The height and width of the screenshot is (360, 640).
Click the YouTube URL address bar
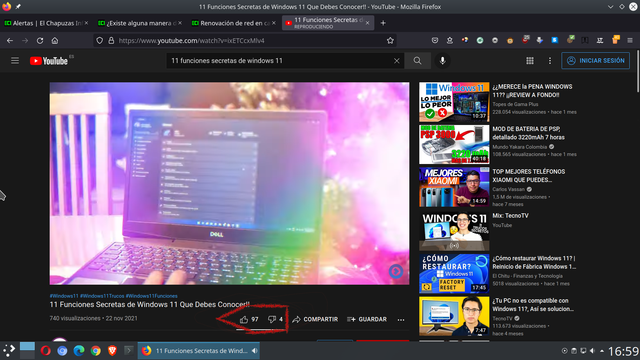pos(245,40)
